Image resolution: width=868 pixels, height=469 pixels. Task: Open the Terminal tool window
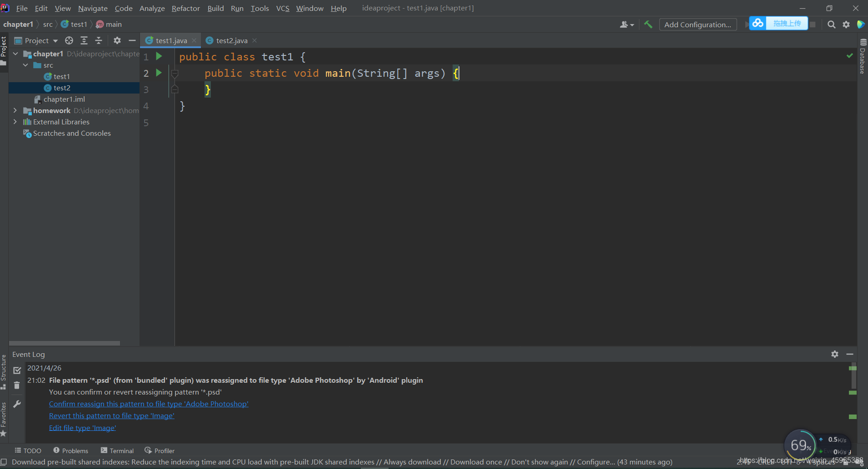[x=117, y=451]
